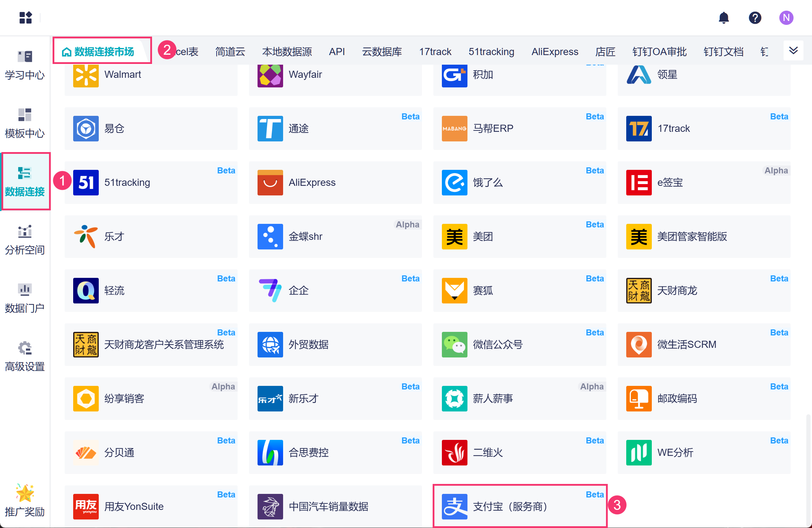Switch to the 店匠 tab
This screenshot has width=812, height=528.
tap(605, 52)
